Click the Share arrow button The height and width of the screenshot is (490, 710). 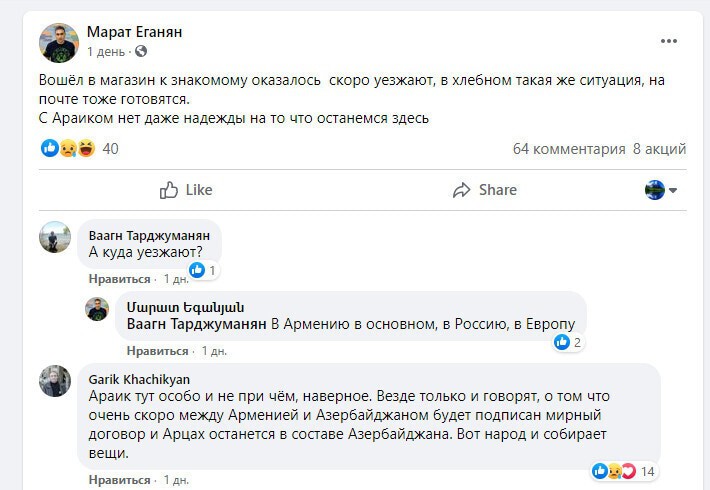coord(484,189)
